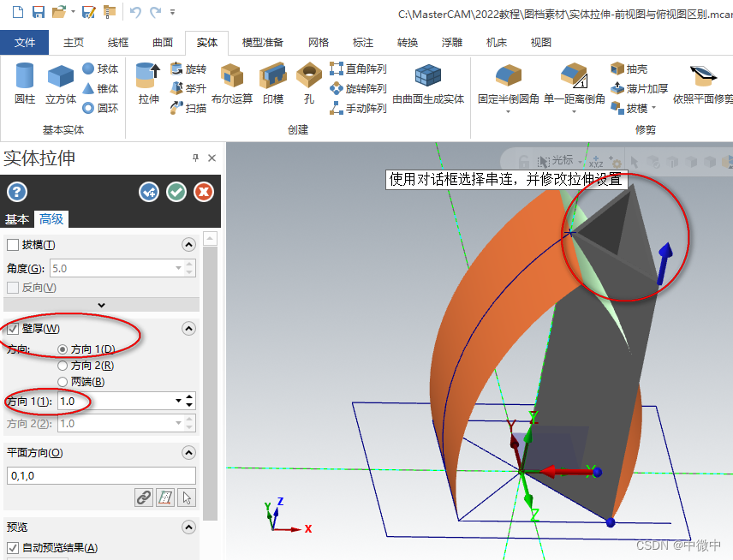Select the 圆环 torus tool

(100, 108)
